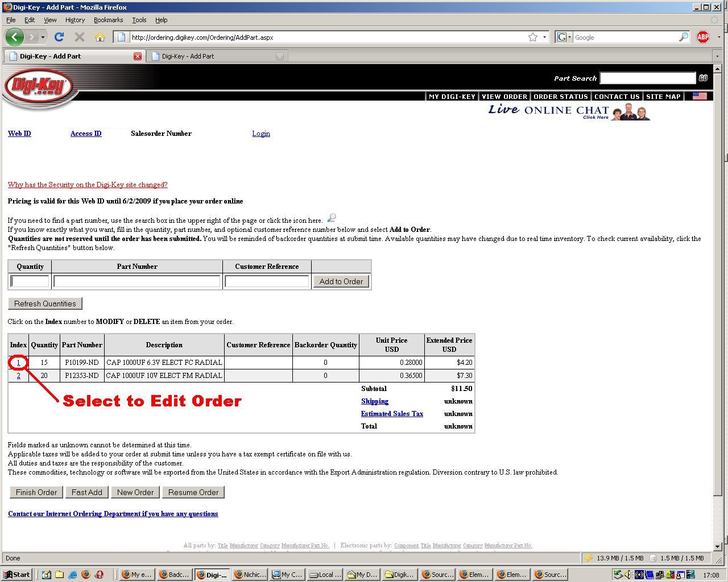Screen dimensions: 728x582
Task: Click the Forward navigation arrow
Action: tap(32, 37)
